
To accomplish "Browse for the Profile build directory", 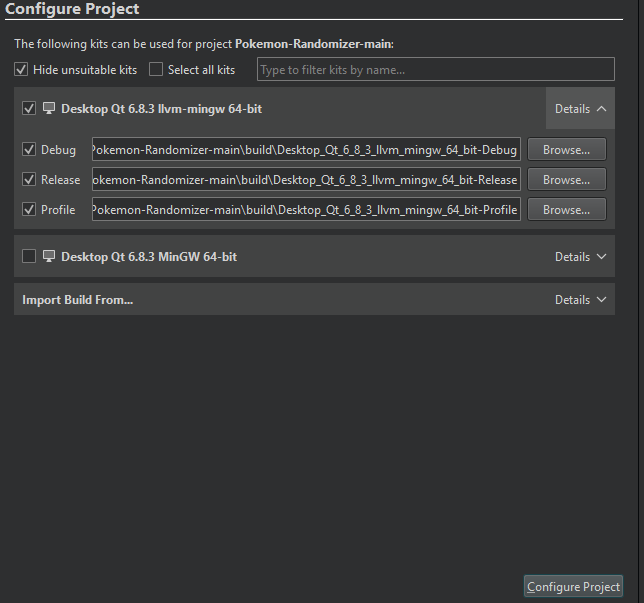I will pyautogui.click(x=567, y=209).
